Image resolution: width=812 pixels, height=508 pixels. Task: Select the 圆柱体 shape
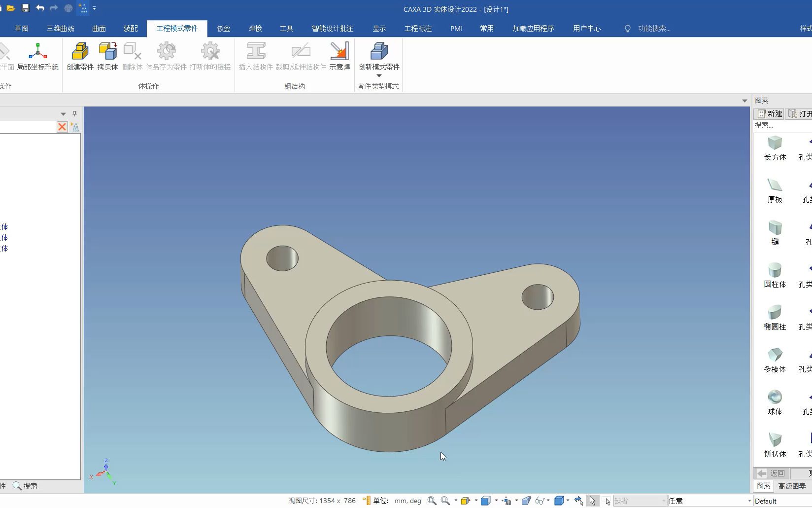click(775, 276)
